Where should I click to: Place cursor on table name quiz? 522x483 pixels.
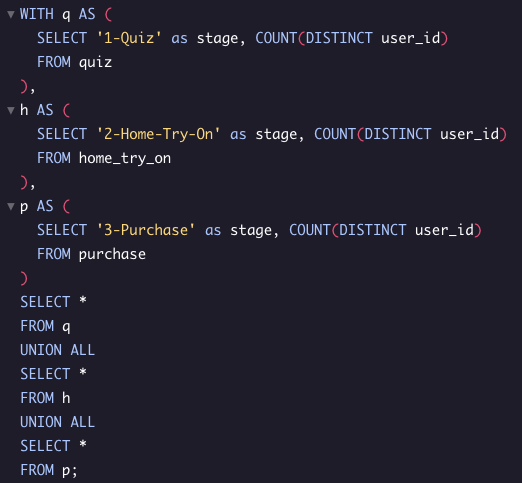coord(95,63)
